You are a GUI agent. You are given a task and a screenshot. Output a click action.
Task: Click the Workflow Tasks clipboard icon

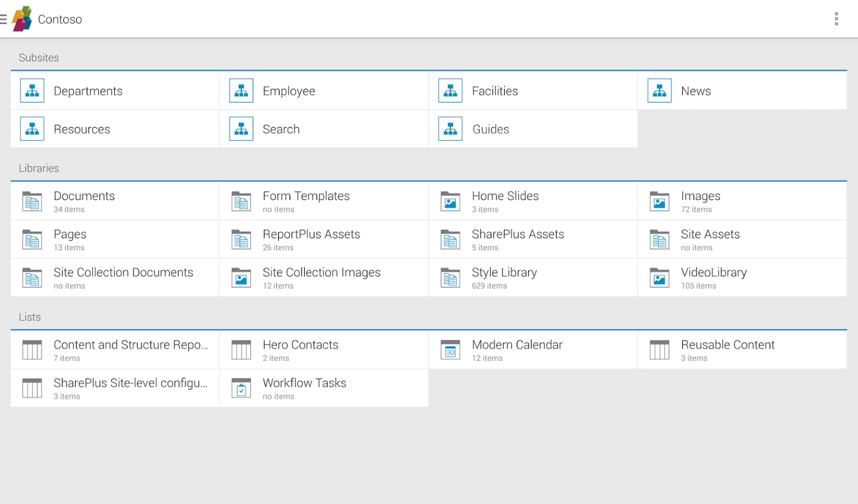241,388
